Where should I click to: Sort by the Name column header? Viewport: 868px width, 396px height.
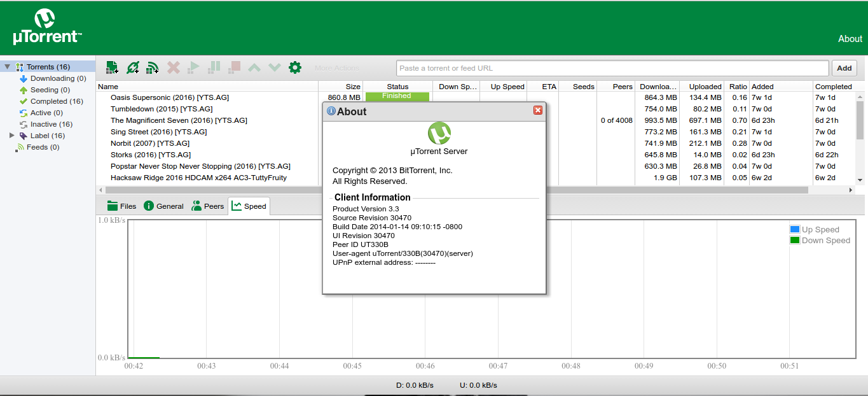[207, 87]
